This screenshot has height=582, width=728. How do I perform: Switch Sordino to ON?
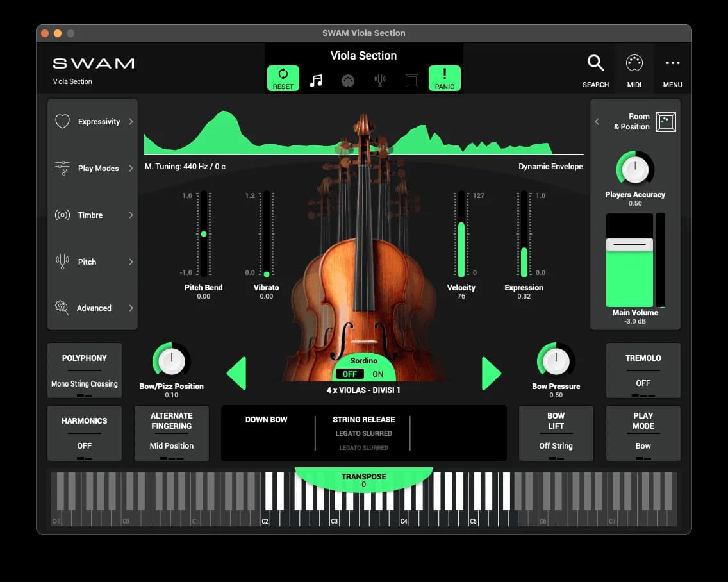(x=378, y=374)
